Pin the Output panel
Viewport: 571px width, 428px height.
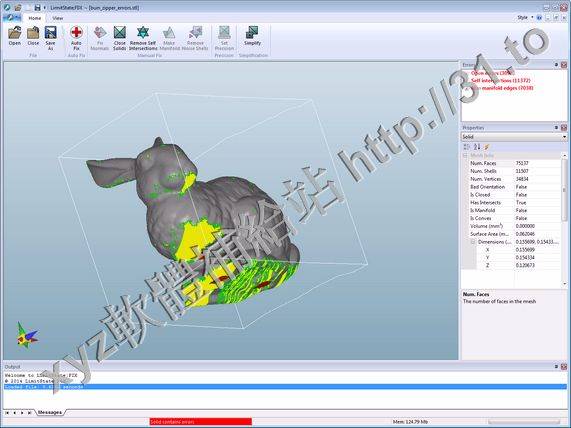tap(556, 367)
